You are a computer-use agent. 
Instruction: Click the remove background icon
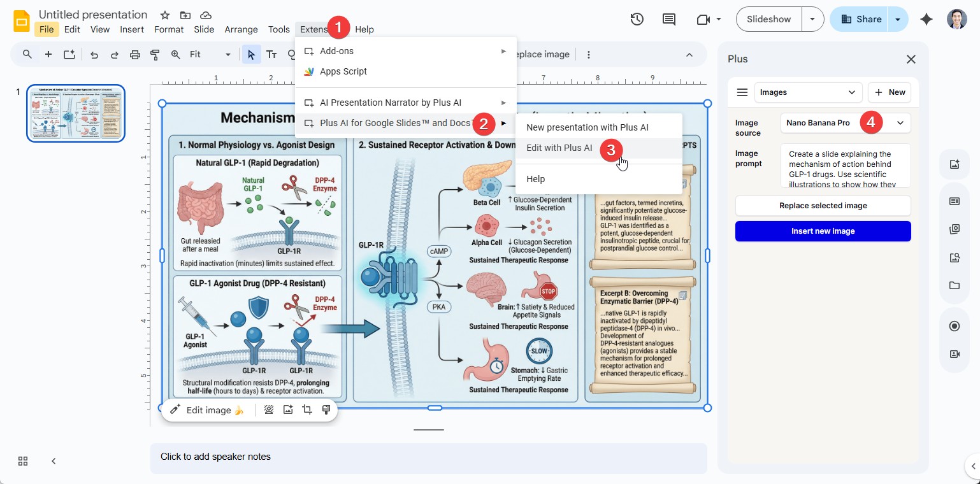coord(269,410)
